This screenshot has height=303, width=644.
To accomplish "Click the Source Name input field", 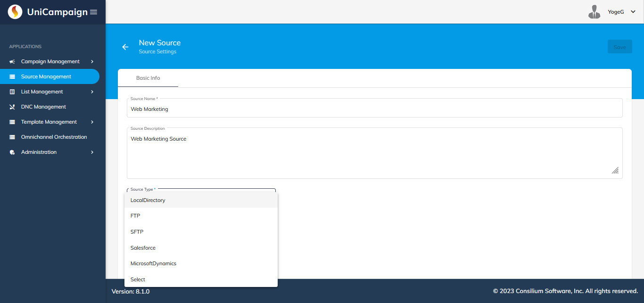I will click(374, 109).
